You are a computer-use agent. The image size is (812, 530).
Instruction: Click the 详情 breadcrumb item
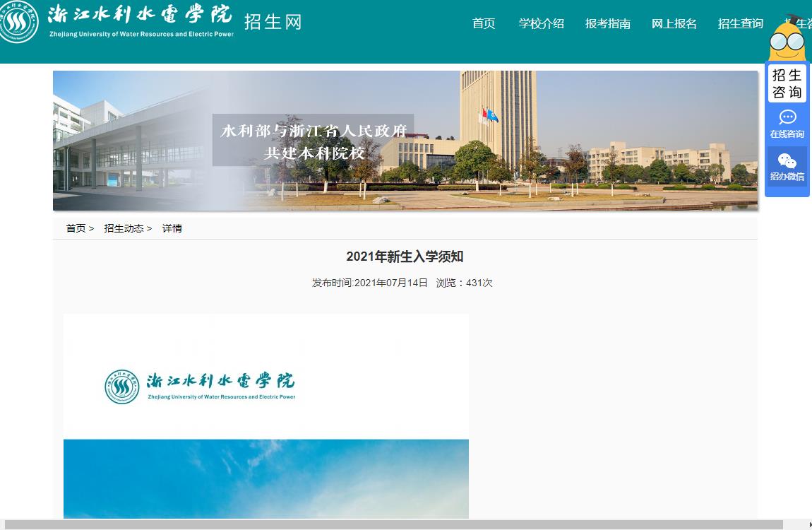pyautogui.click(x=172, y=228)
